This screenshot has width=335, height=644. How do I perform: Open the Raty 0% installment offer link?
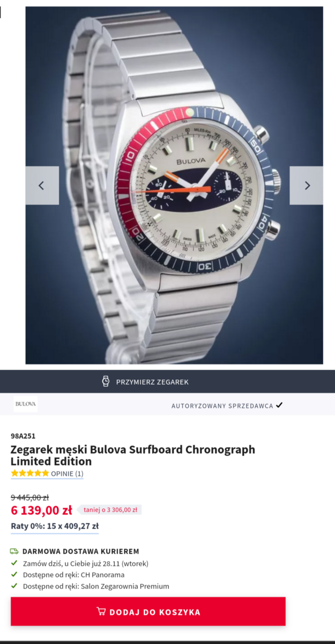point(55,526)
